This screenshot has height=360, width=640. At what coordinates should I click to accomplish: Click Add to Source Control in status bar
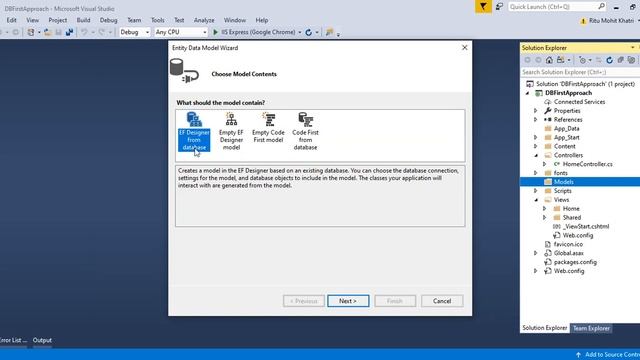tap(608, 355)
